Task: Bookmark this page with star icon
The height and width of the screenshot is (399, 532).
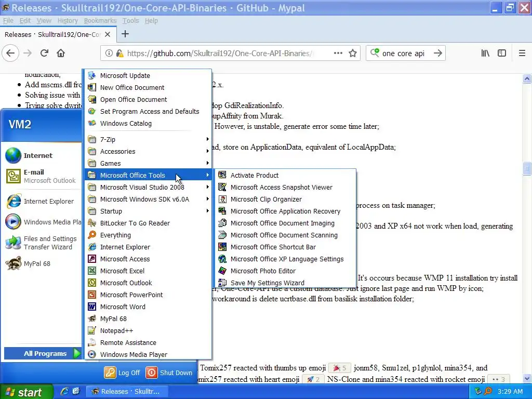Action: point(353,54)
